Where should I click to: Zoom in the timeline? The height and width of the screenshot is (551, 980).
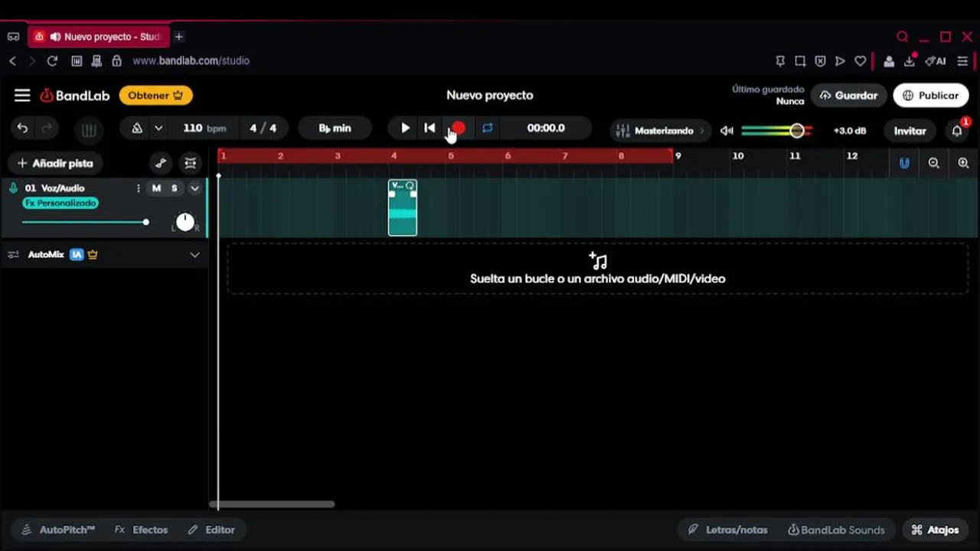[x=963, y=163]
